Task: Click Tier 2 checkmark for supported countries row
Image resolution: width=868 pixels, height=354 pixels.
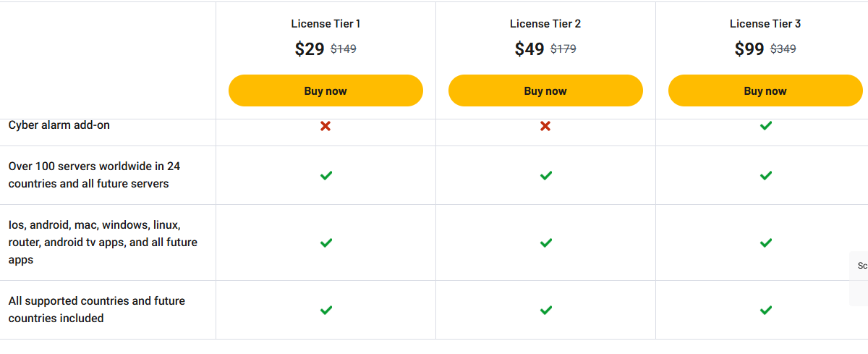Action: click(546, 310)
